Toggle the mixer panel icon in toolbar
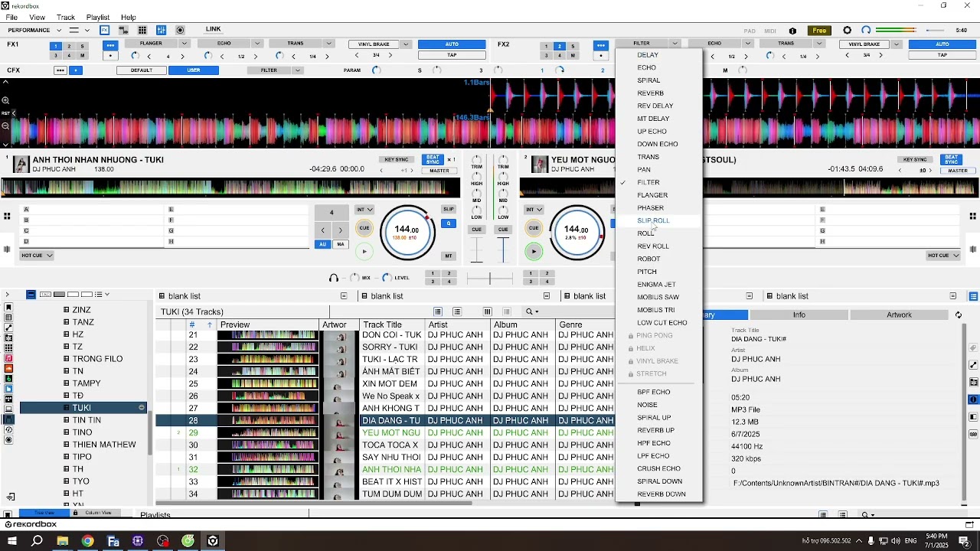Screen dimensions: 980x551 click(161, 31)
